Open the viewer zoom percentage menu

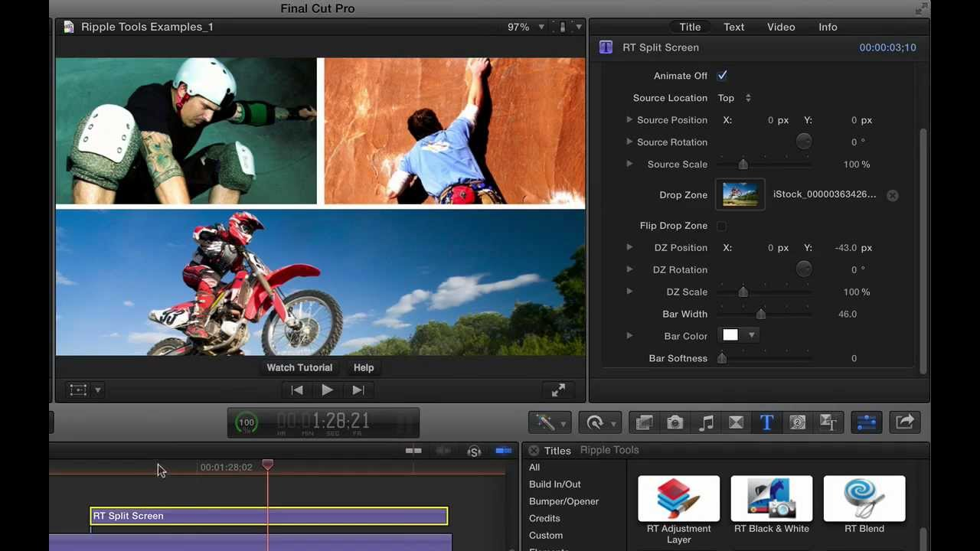click(525, 27)
